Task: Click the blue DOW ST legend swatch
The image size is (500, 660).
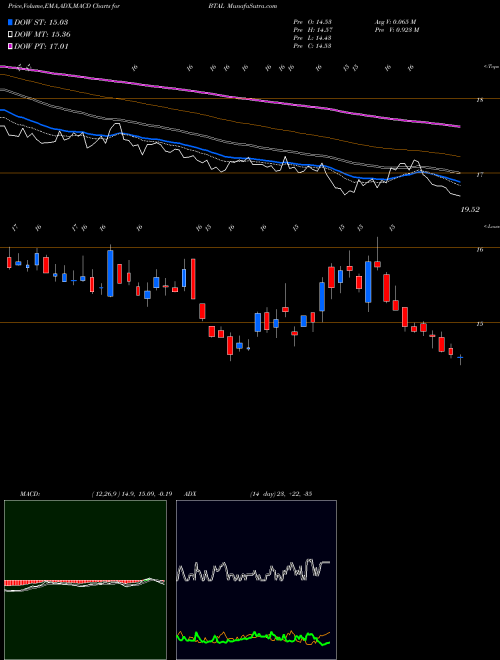Action: pyautogui.click(x=11, y=22)
